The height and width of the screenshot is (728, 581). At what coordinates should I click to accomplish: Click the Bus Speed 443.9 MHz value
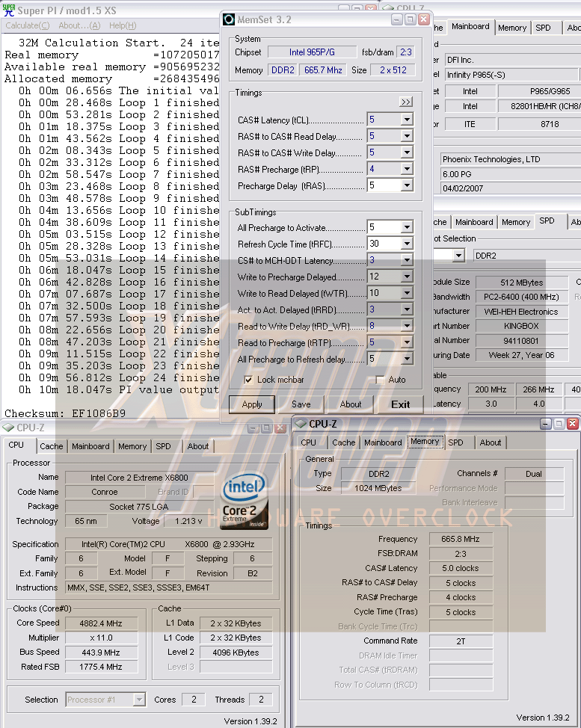tap(101, 653)
